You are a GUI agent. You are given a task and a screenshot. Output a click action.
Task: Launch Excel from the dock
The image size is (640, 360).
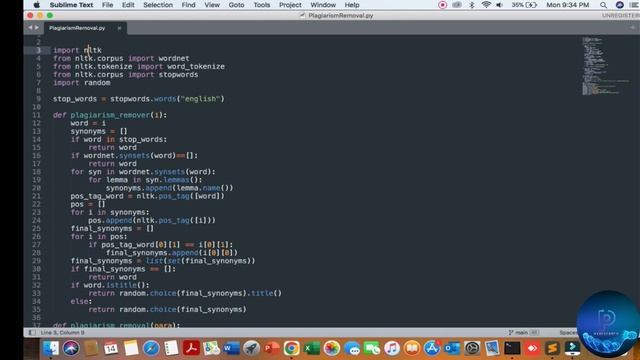[311, 348]
